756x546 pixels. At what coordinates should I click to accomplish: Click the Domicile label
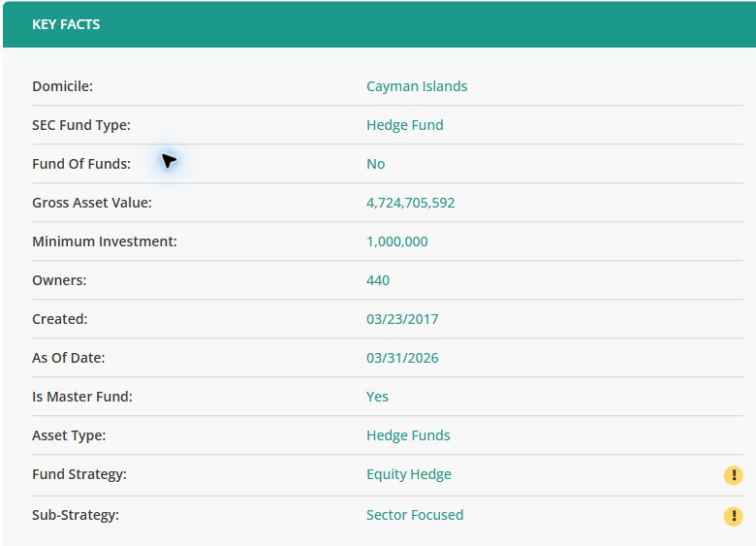coord(62,86)
